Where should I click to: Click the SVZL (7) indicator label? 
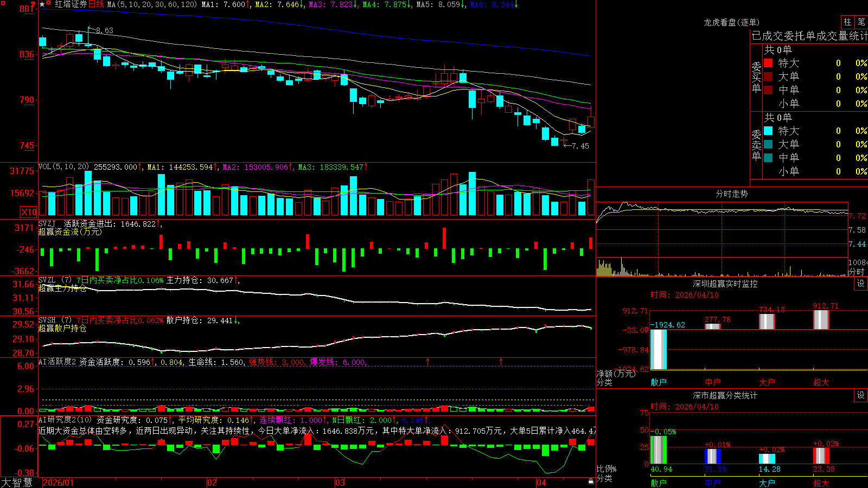pyautogui.click(x=55, y=280)
